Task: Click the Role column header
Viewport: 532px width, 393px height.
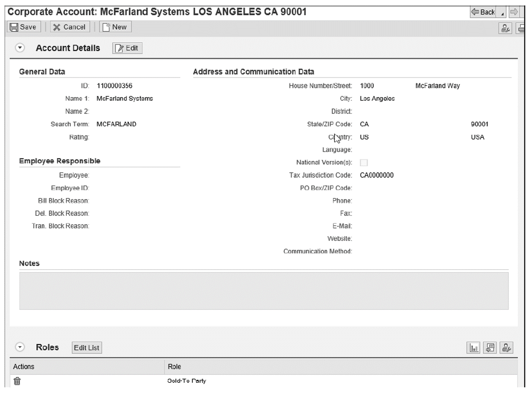Action: (x=174, y=366)
